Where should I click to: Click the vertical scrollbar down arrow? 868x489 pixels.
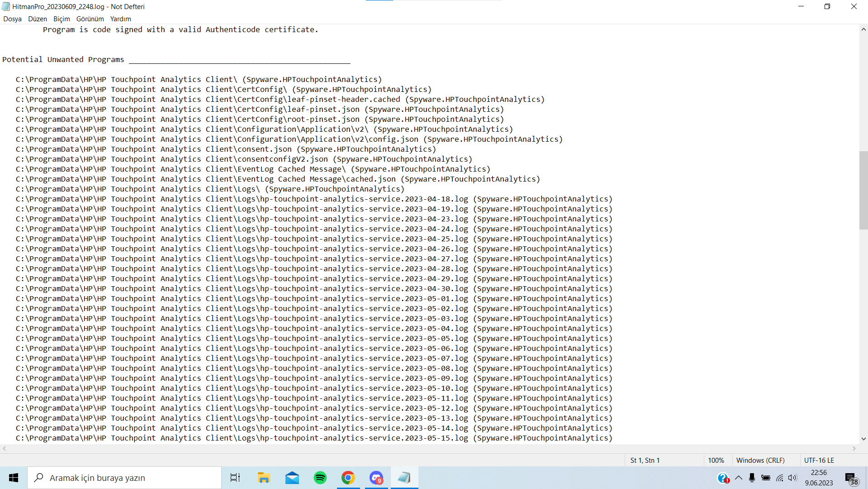coord(863,439)
